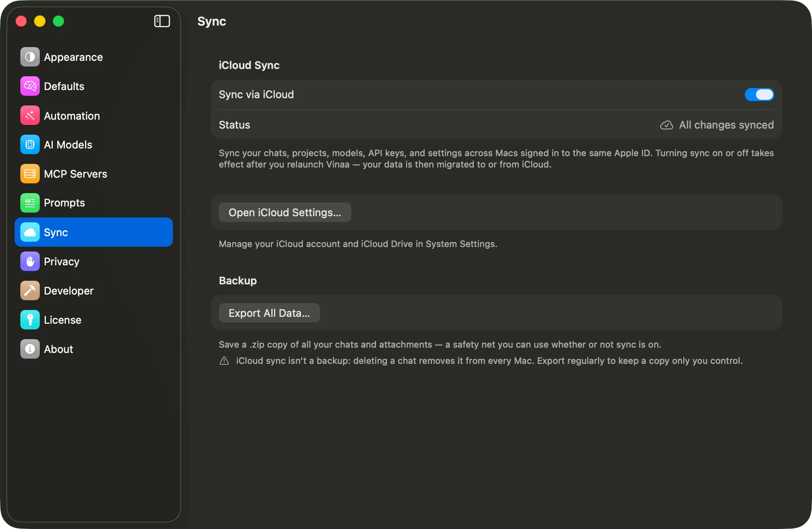Click the 'Status' row label
The image size is (812, 529).
pos(234,125)
